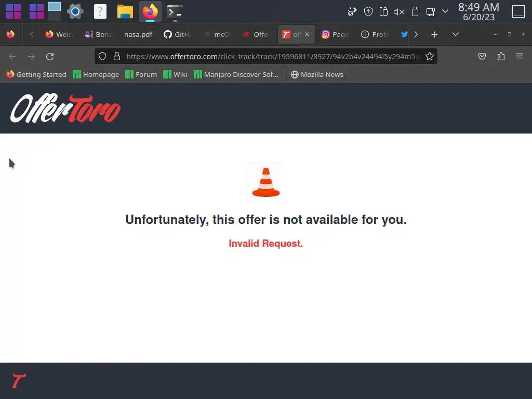532x399 pixels.
Task: Click the small red T footer logo
Action: (x=19, y=380)
